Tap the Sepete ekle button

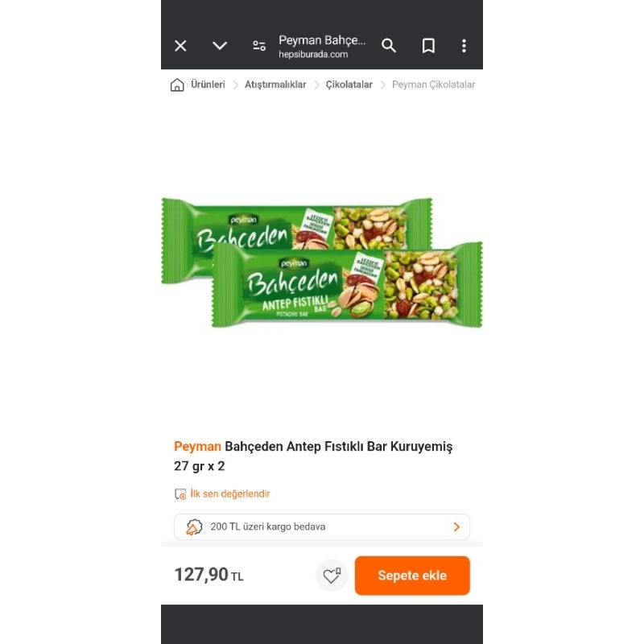pyautogui.click(x=412, y=575)
